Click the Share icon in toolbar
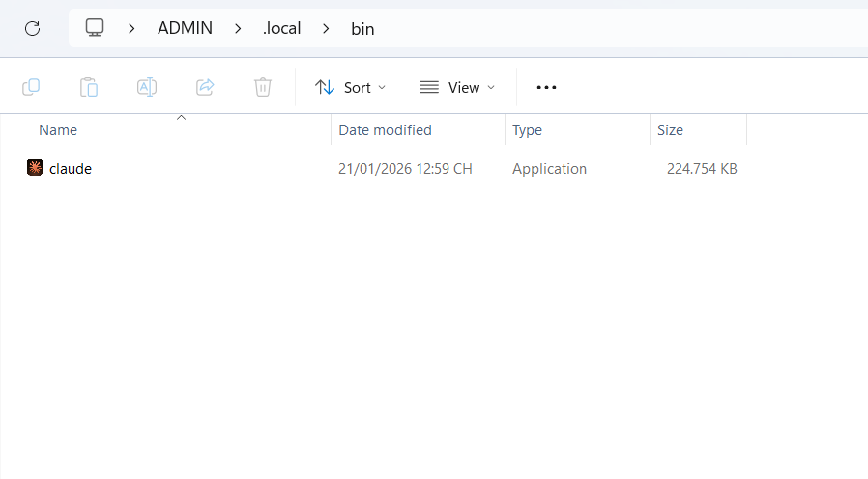Screen dimensions: 868x479 tap(205, 87)
